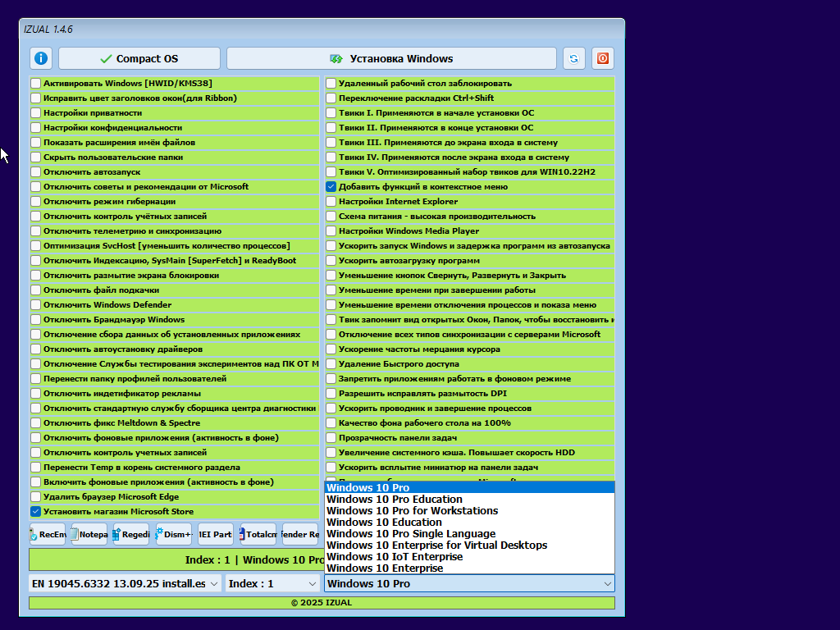Start Установка Windows button
This screenshot has width=840, height=630.
[x=391, y=58]
